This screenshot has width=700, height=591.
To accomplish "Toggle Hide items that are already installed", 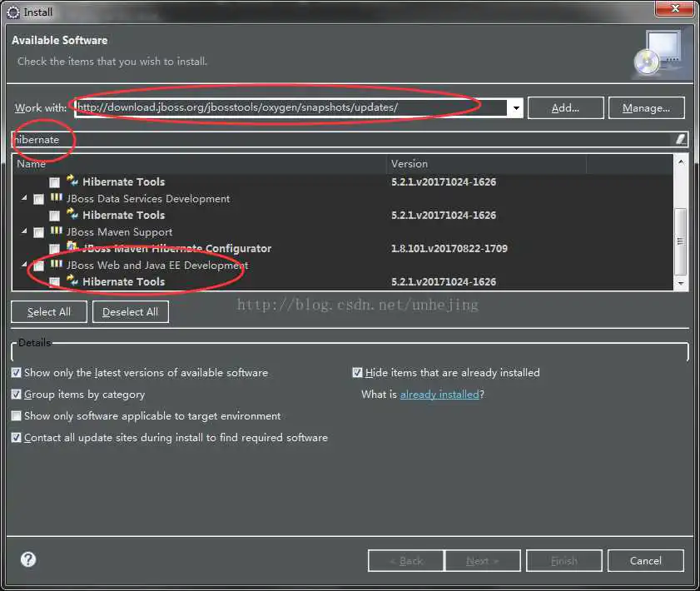I will pos(357,372).
